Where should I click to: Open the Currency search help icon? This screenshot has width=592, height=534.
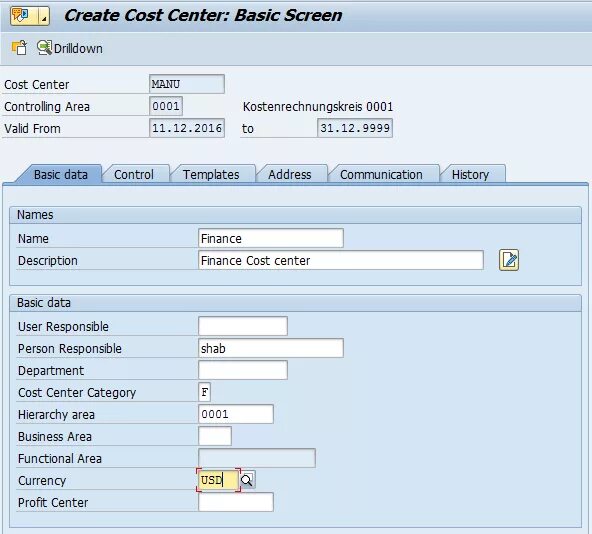[x=247, y=480]
